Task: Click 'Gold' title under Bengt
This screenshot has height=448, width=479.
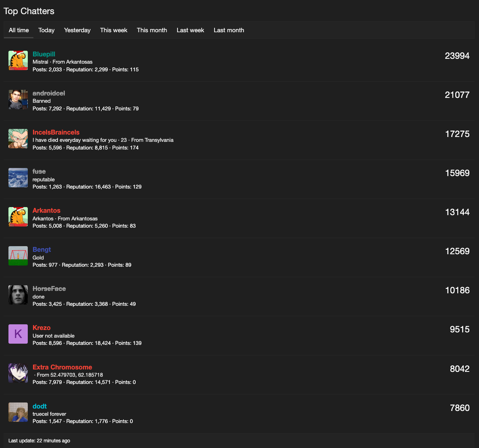Action: point(38,258)
